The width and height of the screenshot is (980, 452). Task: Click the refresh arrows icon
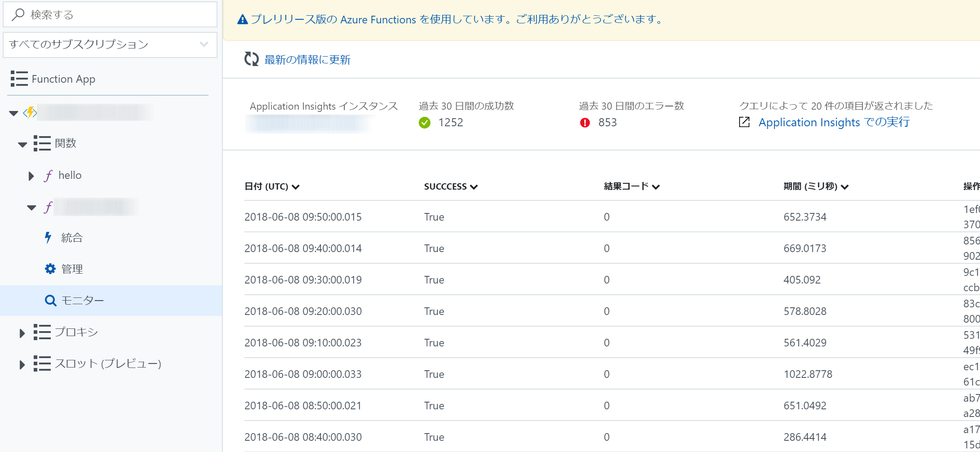pyautogui.click(x=252, y=59)
